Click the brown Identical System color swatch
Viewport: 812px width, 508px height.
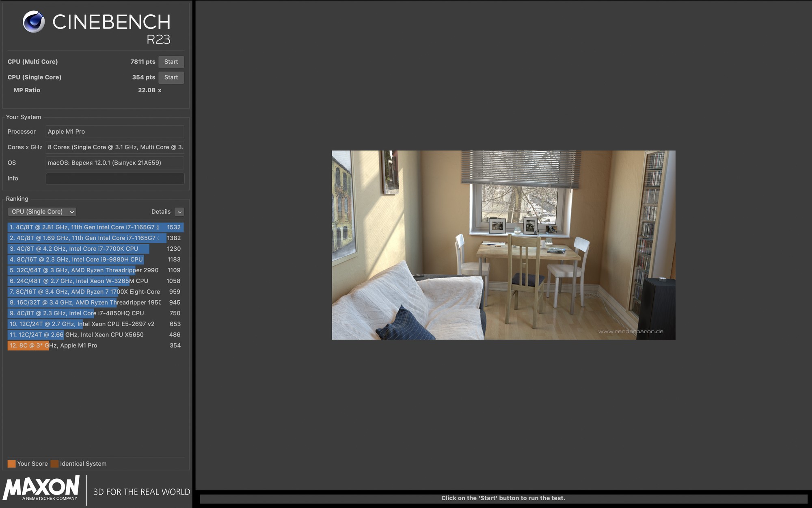coord(54,464)
